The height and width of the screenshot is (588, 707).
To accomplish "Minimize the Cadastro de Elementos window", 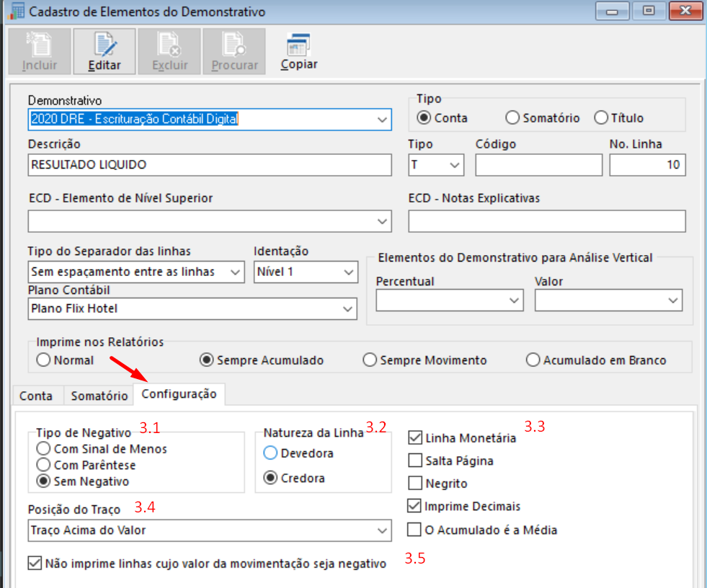I will click(612, 11).
